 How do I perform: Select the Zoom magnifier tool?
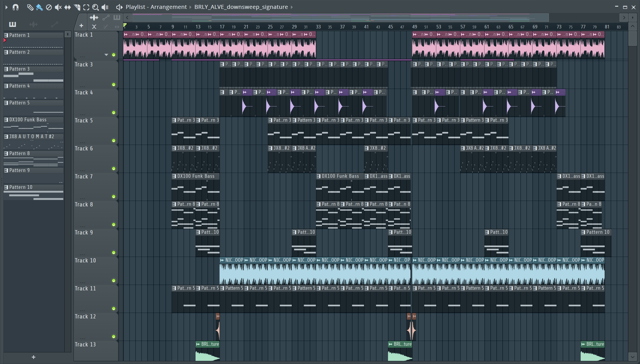(x=96, y=7)
